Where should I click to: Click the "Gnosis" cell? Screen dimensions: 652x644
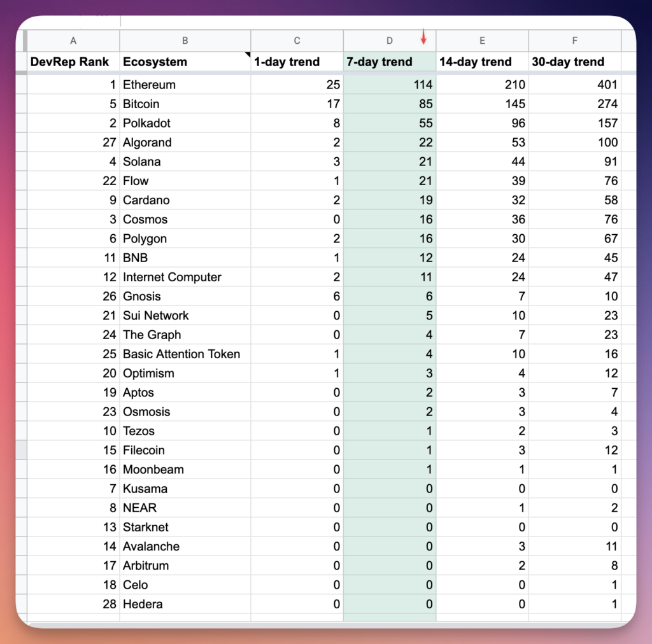[185, 297]
